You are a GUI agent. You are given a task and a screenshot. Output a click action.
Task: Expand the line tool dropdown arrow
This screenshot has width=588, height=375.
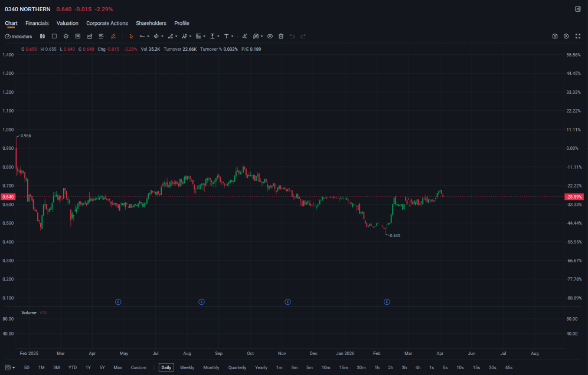point(148,37)
